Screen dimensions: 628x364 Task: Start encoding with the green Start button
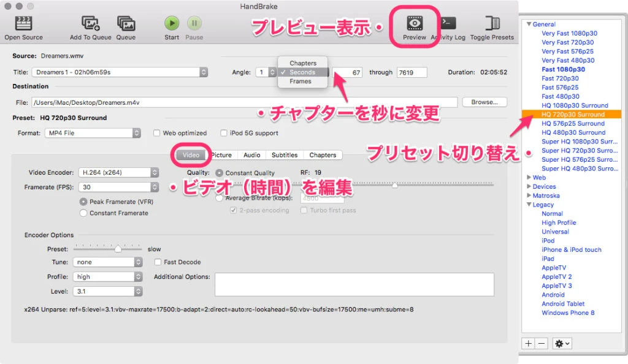(x=172, y=23)
